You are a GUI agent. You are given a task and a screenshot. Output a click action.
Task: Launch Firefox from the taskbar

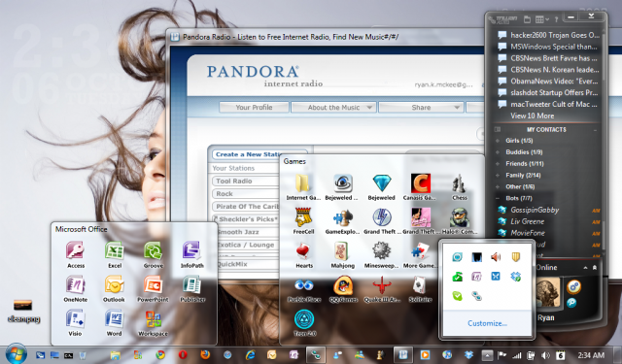pos(205,354)
